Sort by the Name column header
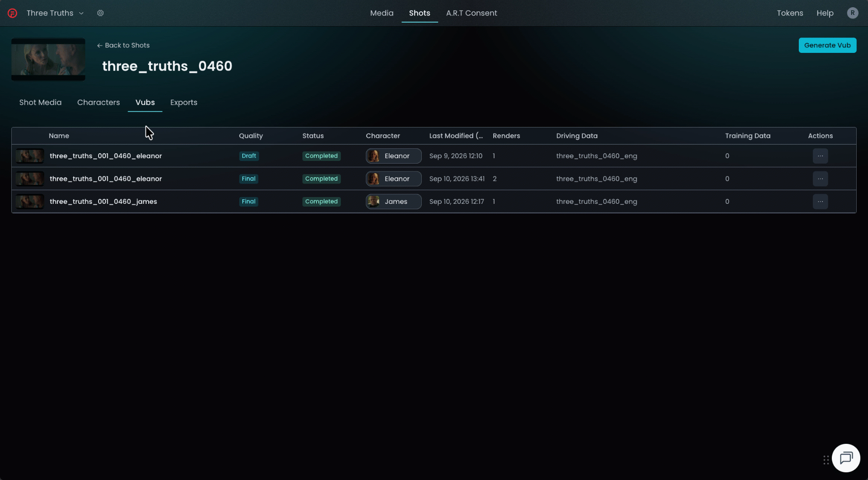 pos(59,136)
